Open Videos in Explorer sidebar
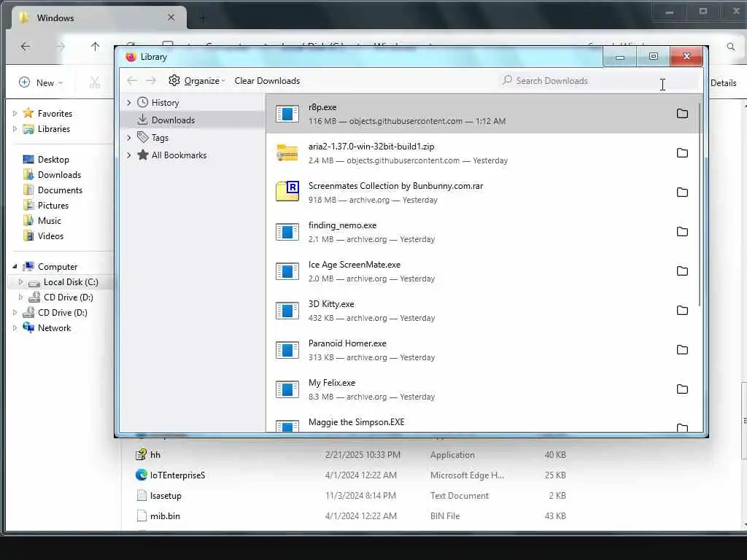This screenshot has width=747, height=560. [50, 236]
